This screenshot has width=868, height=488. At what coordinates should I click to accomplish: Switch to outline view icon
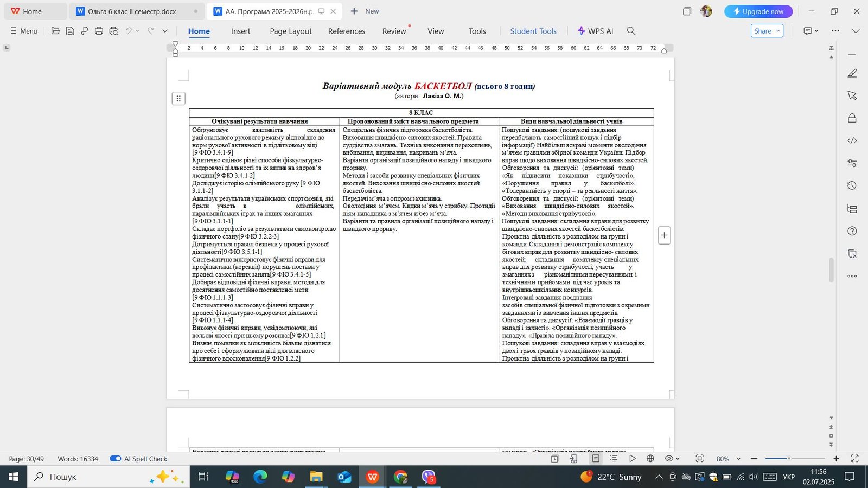614,459
